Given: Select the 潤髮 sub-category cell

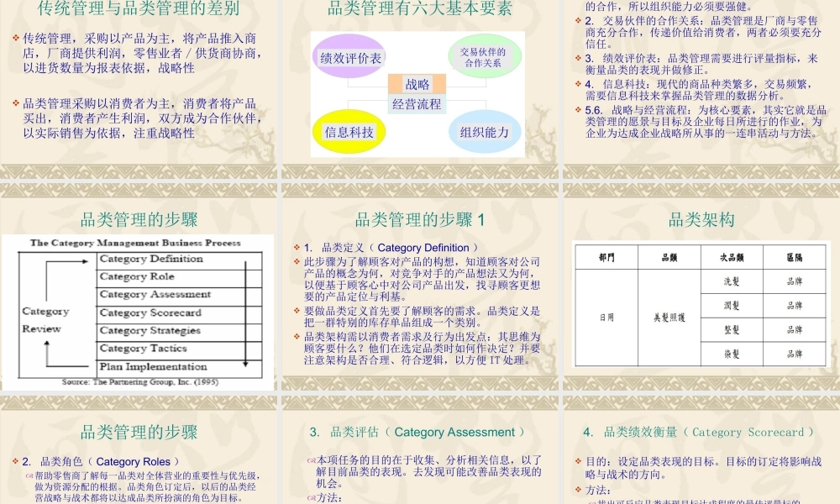Looking at the screenshot, I should coord(732,305).
